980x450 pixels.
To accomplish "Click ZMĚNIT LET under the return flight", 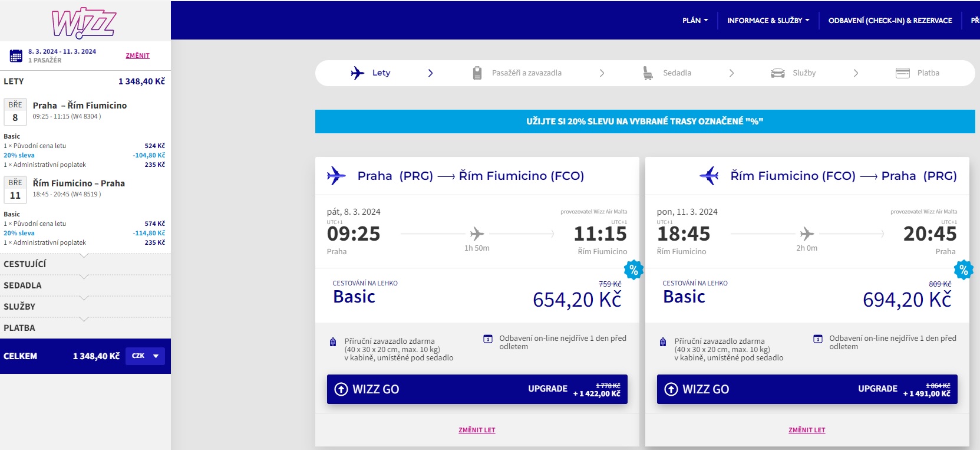I will click(807, 430).
